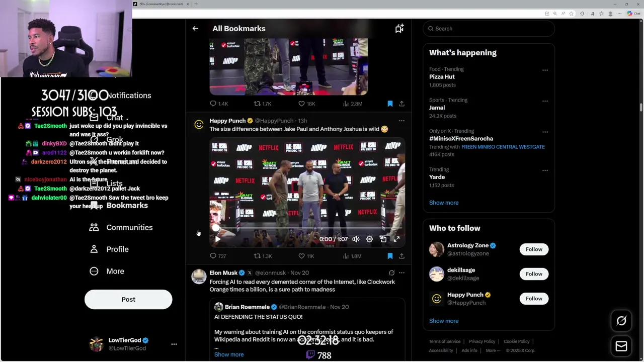Open more options for #MinisoXFreenSarocha trend
This screenshot has width=644, height=362.
[x=545, y=132]
